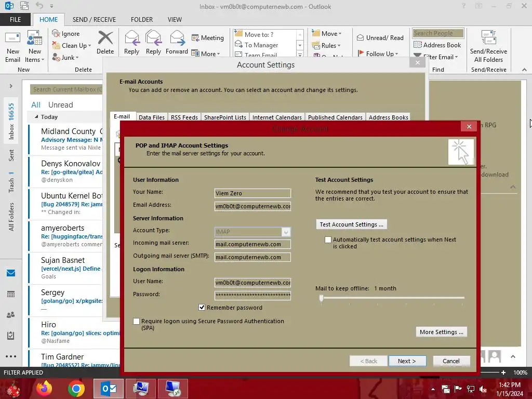The width and height of the screenshot is (532, 399).
Task: Open Chrome from the taskbar
Action: (76, 389)
